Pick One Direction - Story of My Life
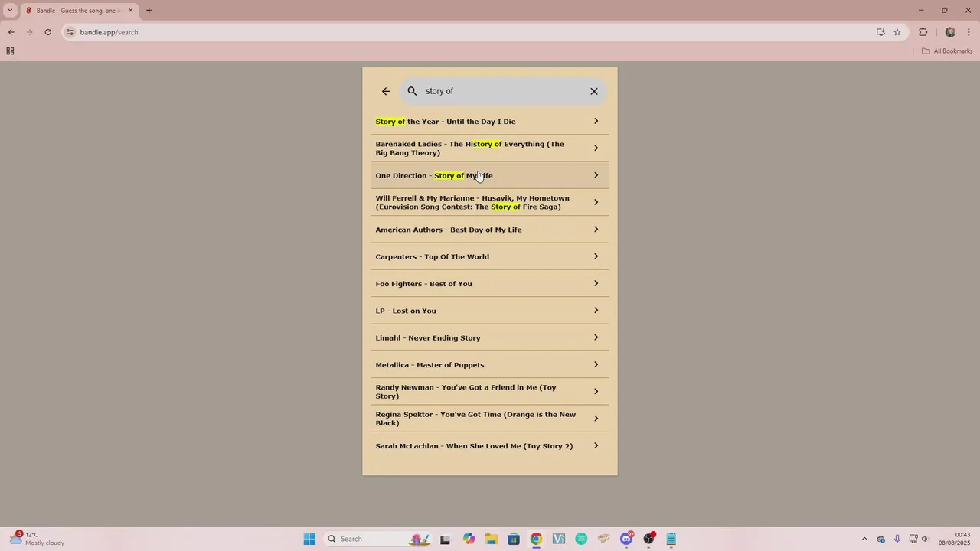The image size is (980, 551). (490, 175)
